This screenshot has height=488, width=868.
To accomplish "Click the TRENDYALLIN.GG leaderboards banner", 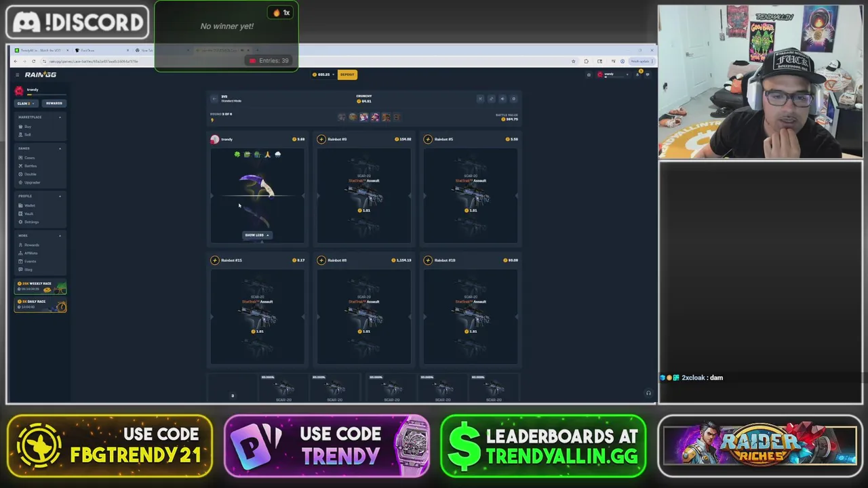I will [543, 446].
